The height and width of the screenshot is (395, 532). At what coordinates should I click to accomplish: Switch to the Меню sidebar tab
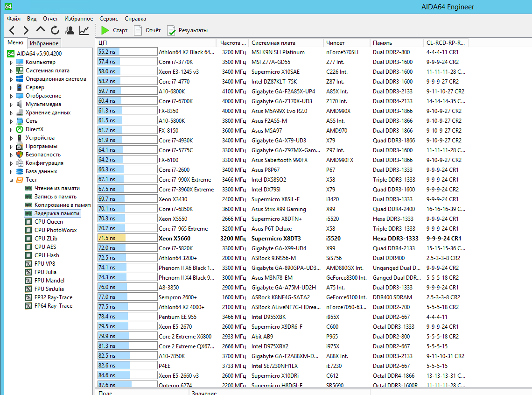(15, 42)
